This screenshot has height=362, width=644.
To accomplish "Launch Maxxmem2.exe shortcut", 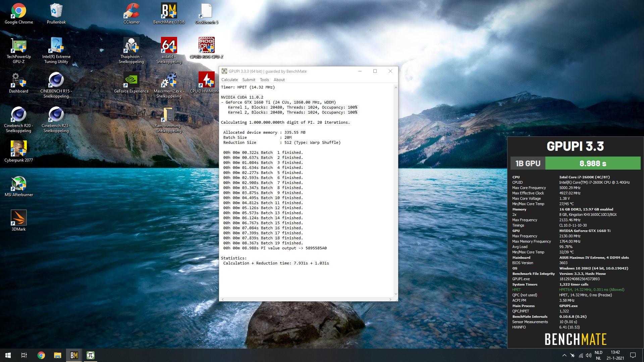I will [x=169, y=85].
